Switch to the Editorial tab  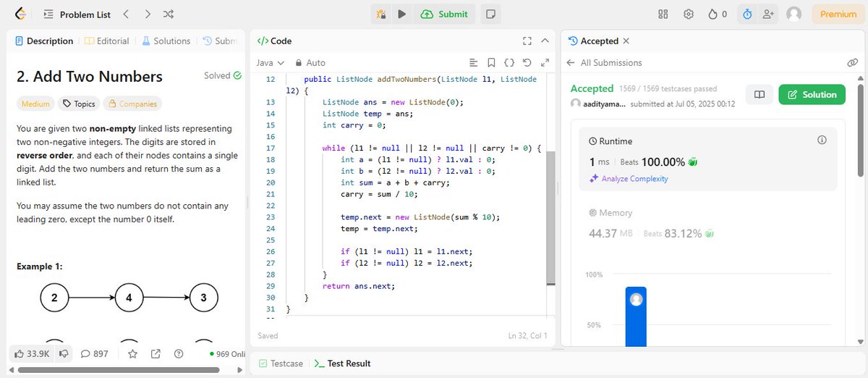point(107,41)
